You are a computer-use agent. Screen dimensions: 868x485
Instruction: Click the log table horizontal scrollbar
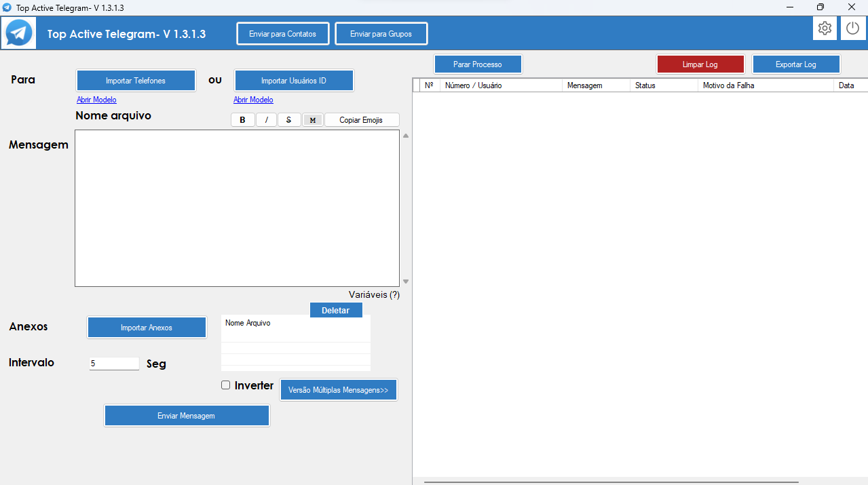tap(611, 482)
